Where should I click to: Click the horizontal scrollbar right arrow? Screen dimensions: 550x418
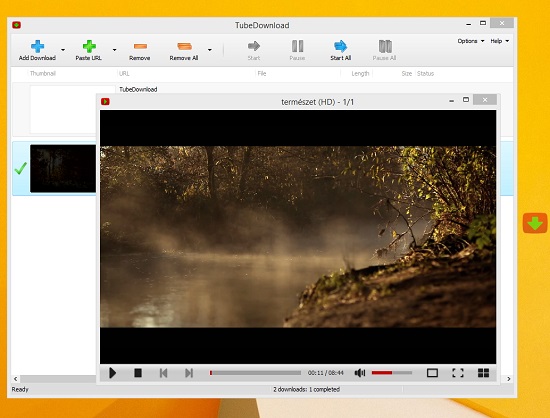pyautogui.click(x=509, y=379)
